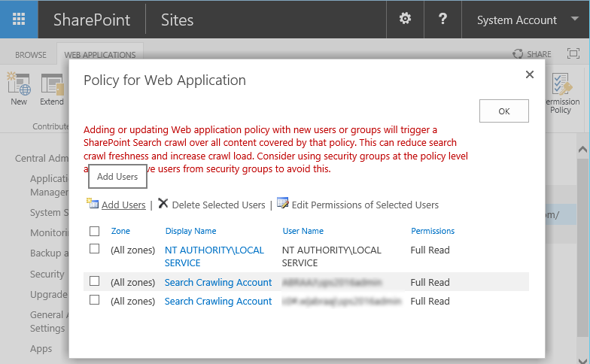
Task: Click SHARE text in page header
Action: coord(539,54)
